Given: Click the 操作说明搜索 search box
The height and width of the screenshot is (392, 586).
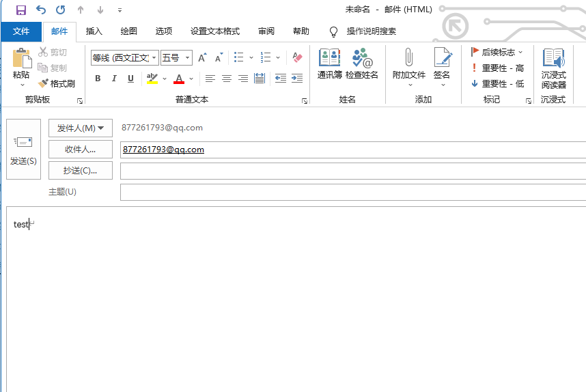Looking at the screenshot, I should click(x=371, y=31).
